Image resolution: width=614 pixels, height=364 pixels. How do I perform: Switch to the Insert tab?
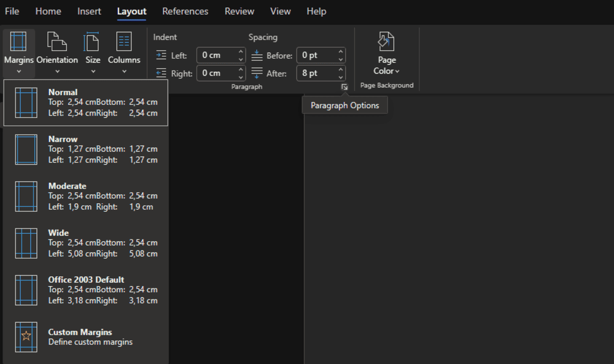89,11
